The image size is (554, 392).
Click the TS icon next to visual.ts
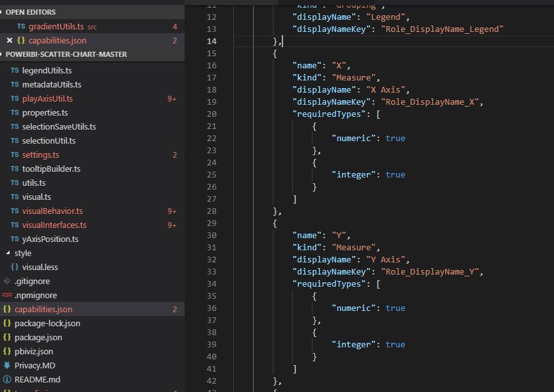pyautogui.click(x=15, y=197)
